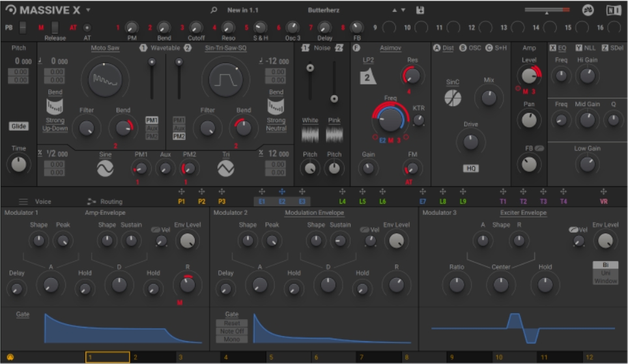Click the oscillator 1 level slider

[152, 79]
